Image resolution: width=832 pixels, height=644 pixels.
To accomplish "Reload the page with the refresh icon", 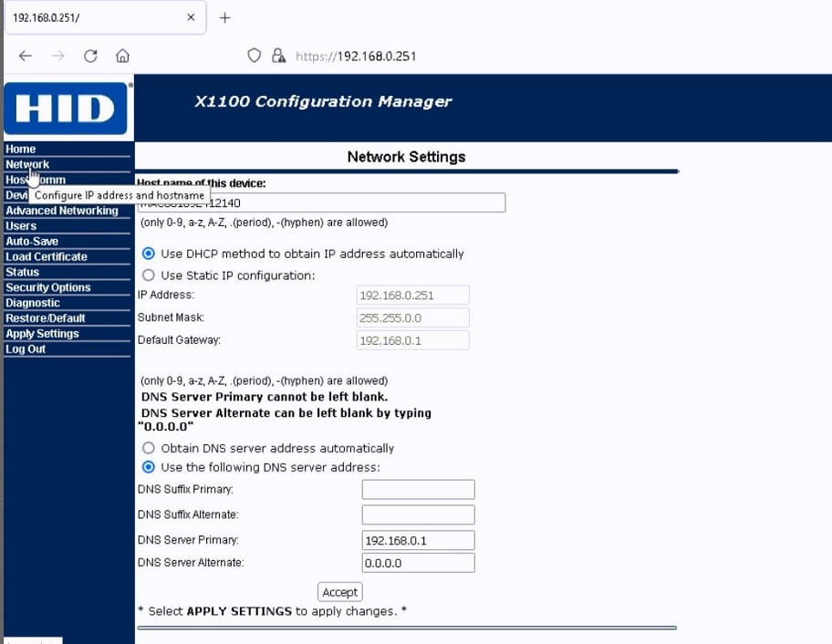I will (x=90, y=56).
